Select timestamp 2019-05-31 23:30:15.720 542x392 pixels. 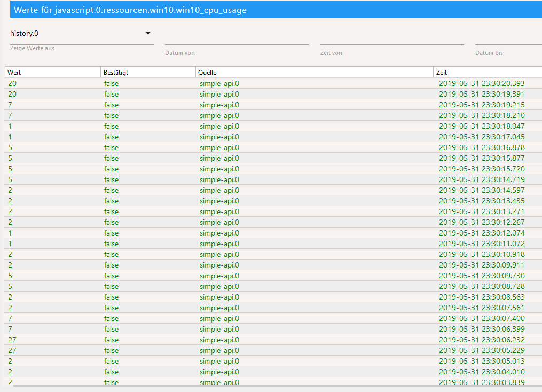click(x=482, y=169)
